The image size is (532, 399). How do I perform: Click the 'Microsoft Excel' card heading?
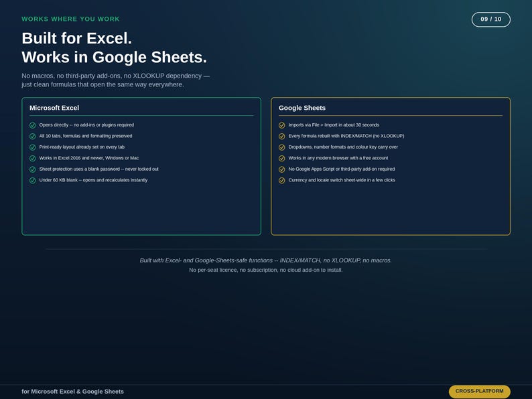click(54, 108)
